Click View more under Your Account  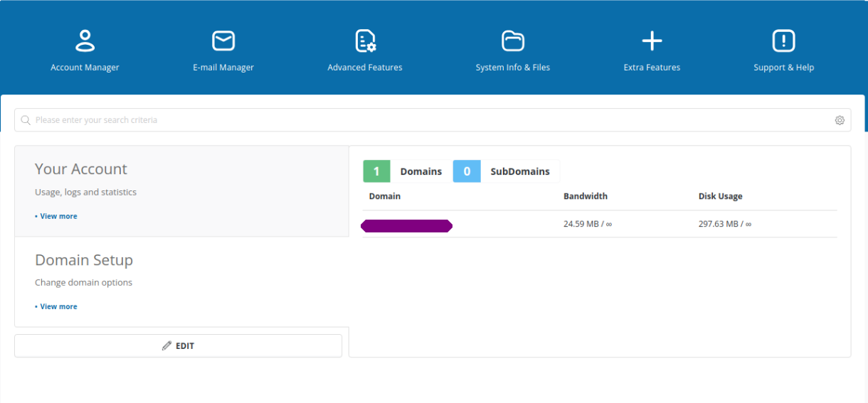click(x=58, y=216)
